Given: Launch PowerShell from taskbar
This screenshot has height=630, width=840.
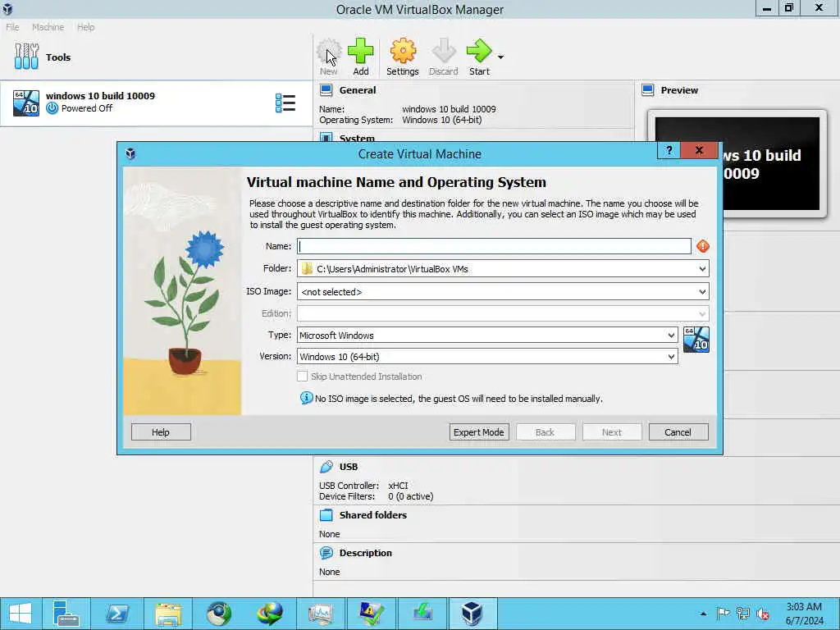Looking at the screenshot, I should pos(117,614).
